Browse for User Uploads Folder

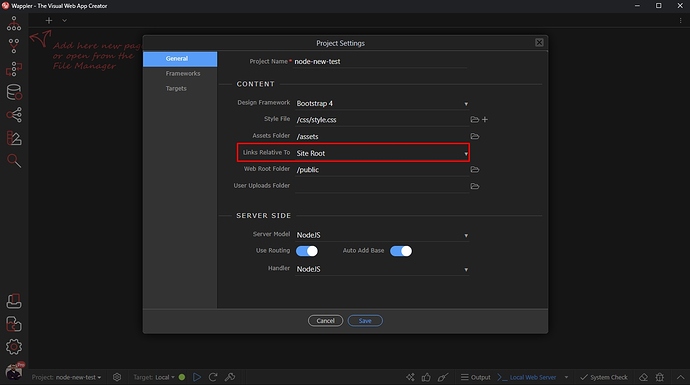pyautogui.click(x=474, y=186)
